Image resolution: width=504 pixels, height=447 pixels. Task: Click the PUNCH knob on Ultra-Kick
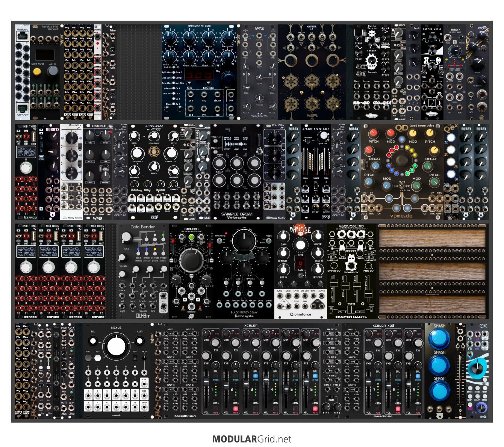[x=154, y=167]
